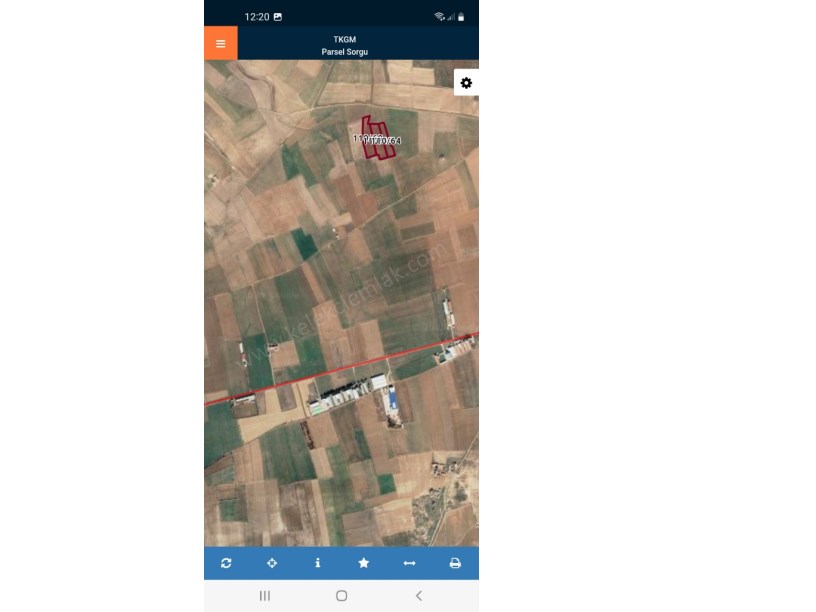Open the orange hamburger menu

[x=221, y=43]
